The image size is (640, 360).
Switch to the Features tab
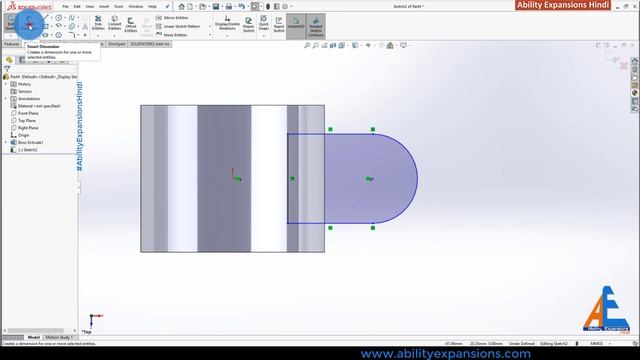coord(12,44)
